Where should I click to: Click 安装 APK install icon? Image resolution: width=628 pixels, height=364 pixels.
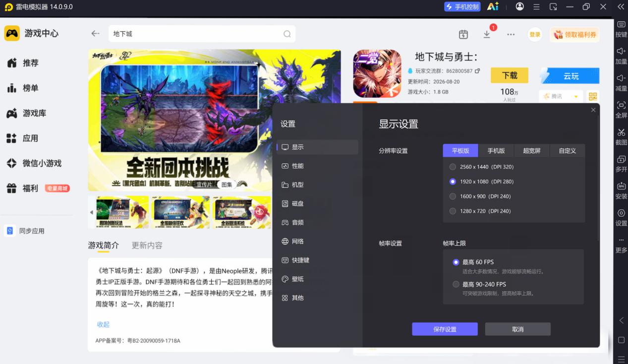coord(621,186)
